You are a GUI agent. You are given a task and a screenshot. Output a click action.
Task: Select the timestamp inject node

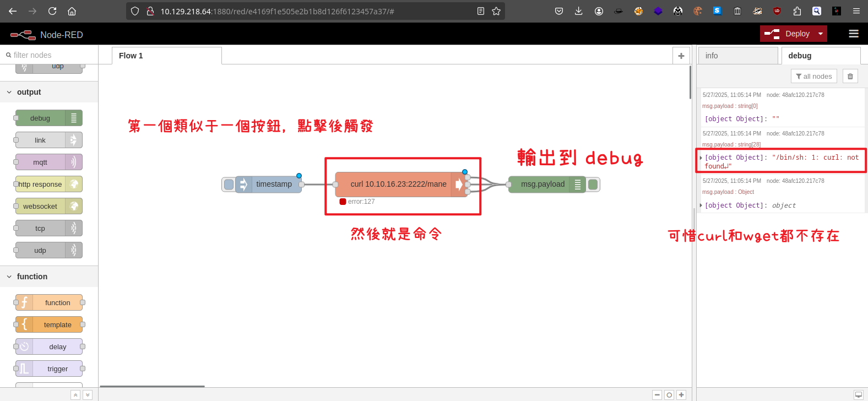pyautogui.click(x=269, y=184)
